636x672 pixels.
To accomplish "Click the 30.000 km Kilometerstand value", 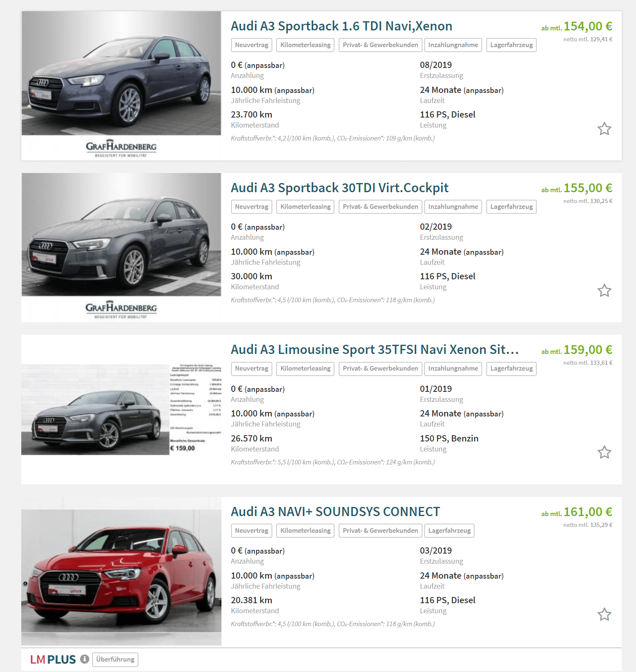I will [251, 276].
